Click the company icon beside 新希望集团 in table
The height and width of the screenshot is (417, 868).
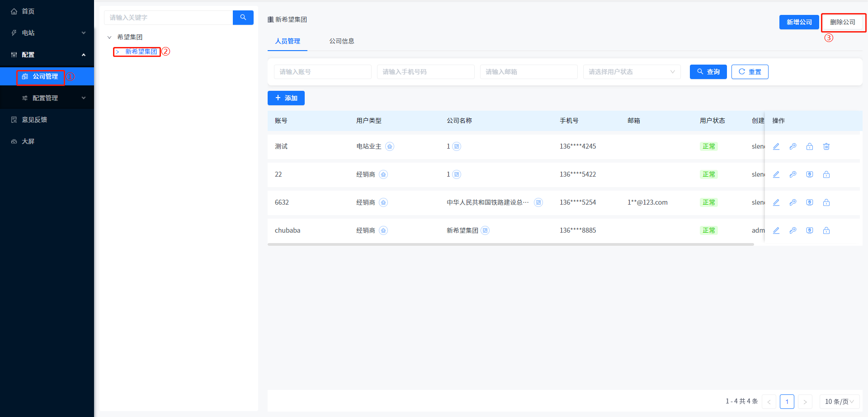(x=485, y=230)
